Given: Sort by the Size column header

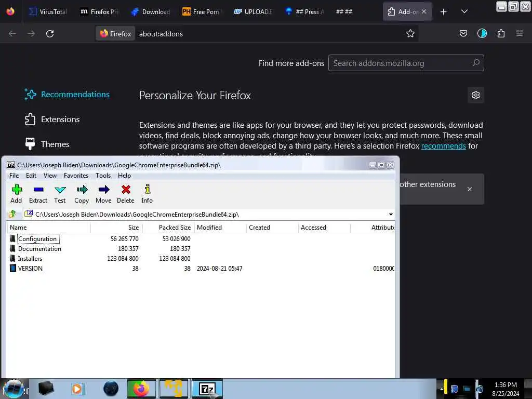Looking at the screenshot, I should pyautogui.click(x=117, y=228).
